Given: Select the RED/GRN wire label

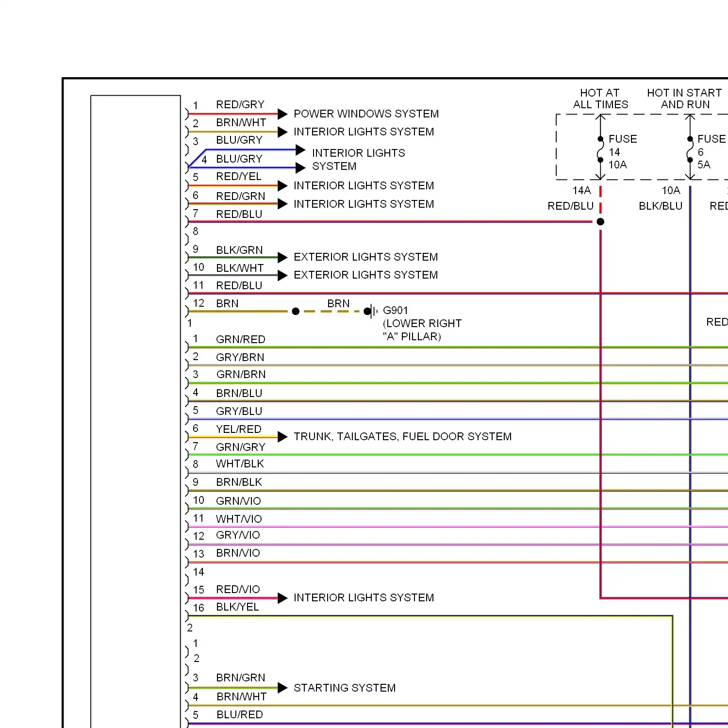Looking at the screenshot, I should [241, 196].
